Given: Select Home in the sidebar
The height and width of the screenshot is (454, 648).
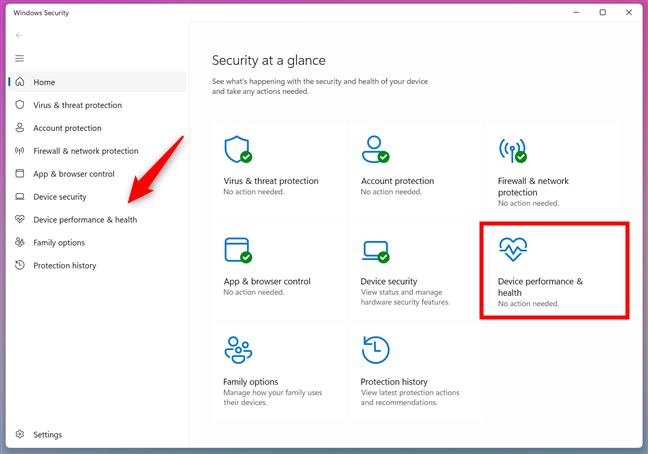Looking at the screenshot, I should click(98, 82).
